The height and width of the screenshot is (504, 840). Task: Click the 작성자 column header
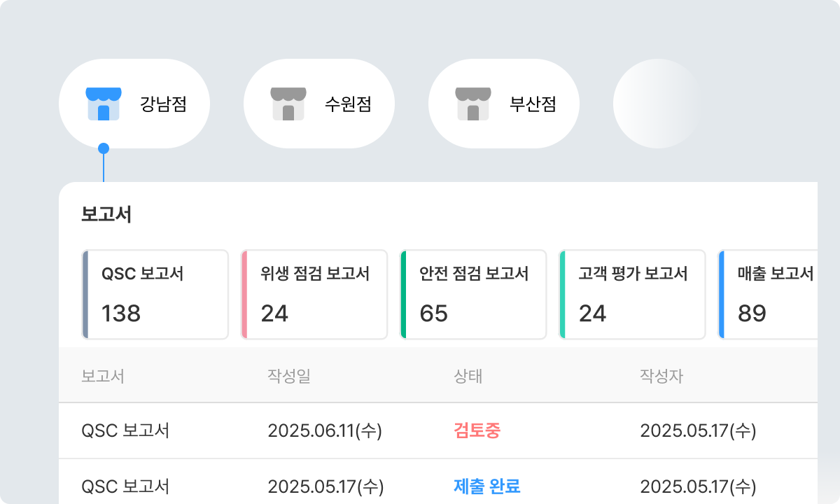click(x=661, y=376)
